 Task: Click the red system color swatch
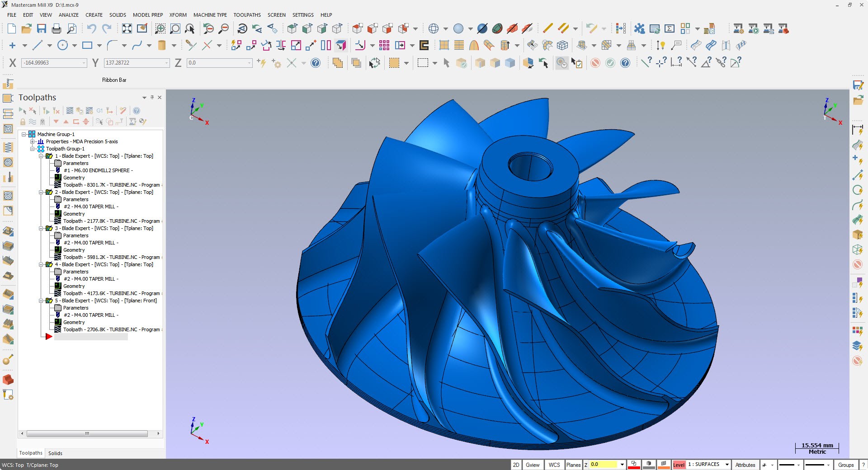[634, 465]
